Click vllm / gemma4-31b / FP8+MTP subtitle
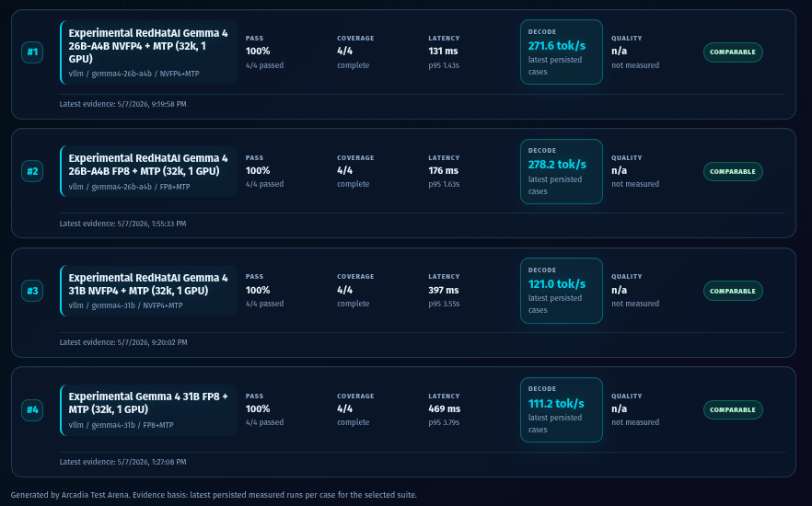 pos(121,425)
